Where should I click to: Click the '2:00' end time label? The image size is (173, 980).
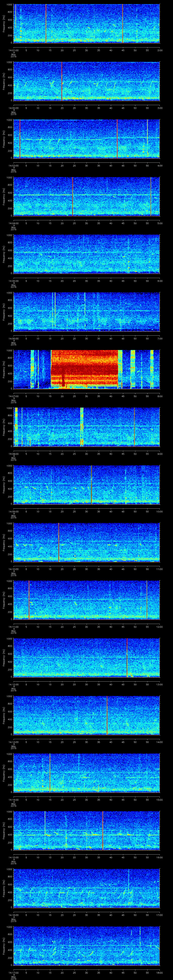160,50
